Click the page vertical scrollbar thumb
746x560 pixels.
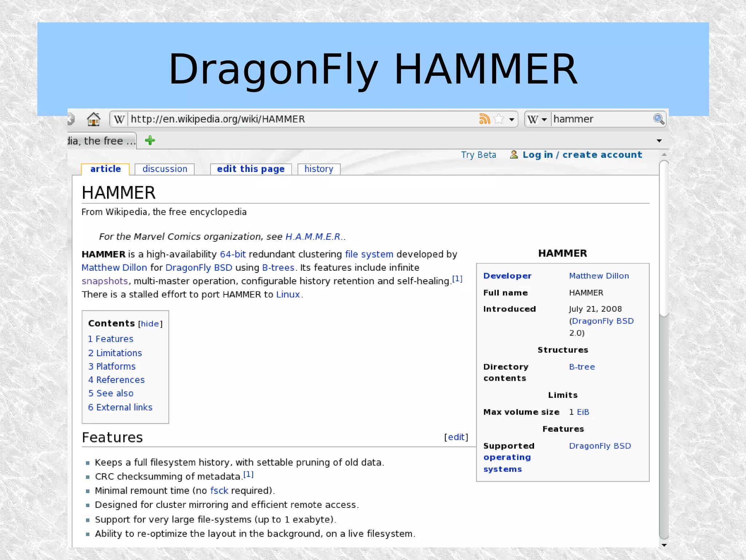click(x=664, y=239)
